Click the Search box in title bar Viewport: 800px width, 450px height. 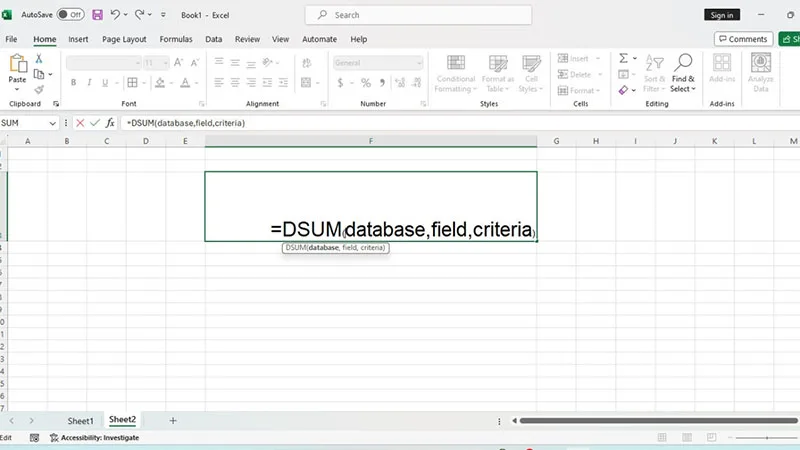click(x=418, y=15)
